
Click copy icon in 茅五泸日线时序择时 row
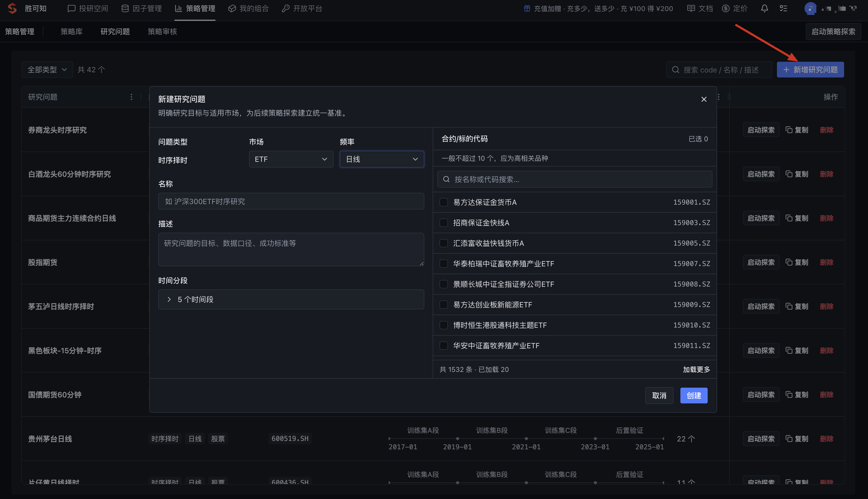coord(789,306)
